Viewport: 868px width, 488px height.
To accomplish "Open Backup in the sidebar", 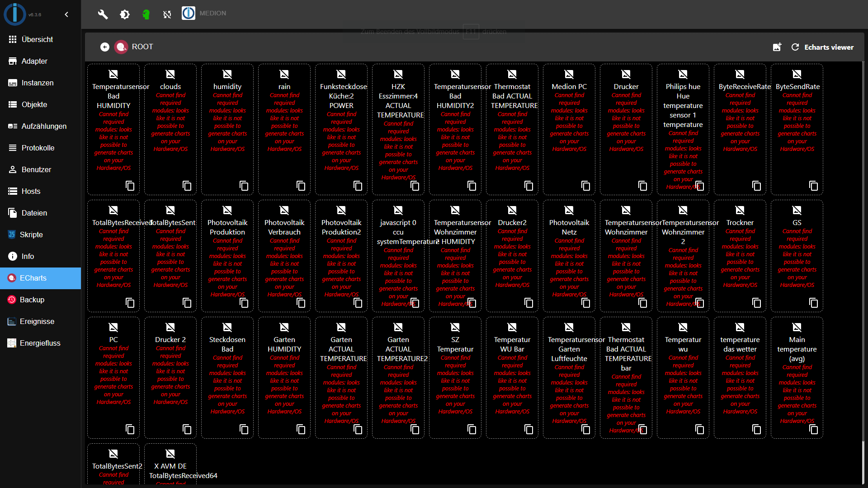I will pyautogui.click(x=41, y=300).
